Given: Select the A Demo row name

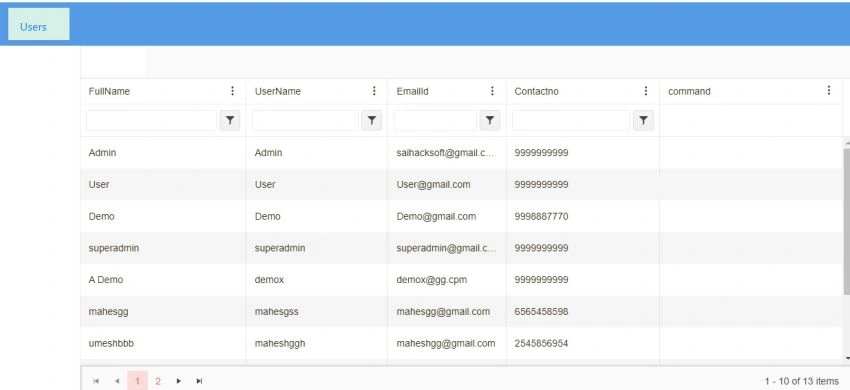Looking at the screenshot, I should click(x=106, y=280).
